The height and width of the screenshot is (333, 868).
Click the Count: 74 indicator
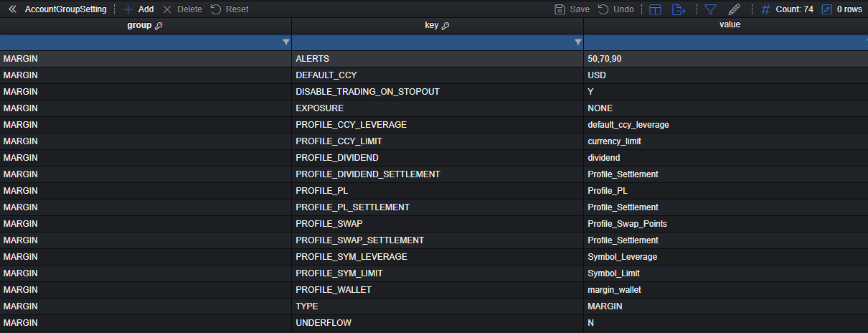point(787,9)
